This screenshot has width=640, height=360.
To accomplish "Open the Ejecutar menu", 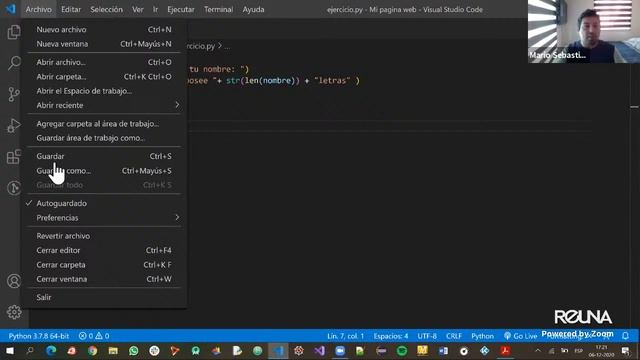I will point(181,9).
